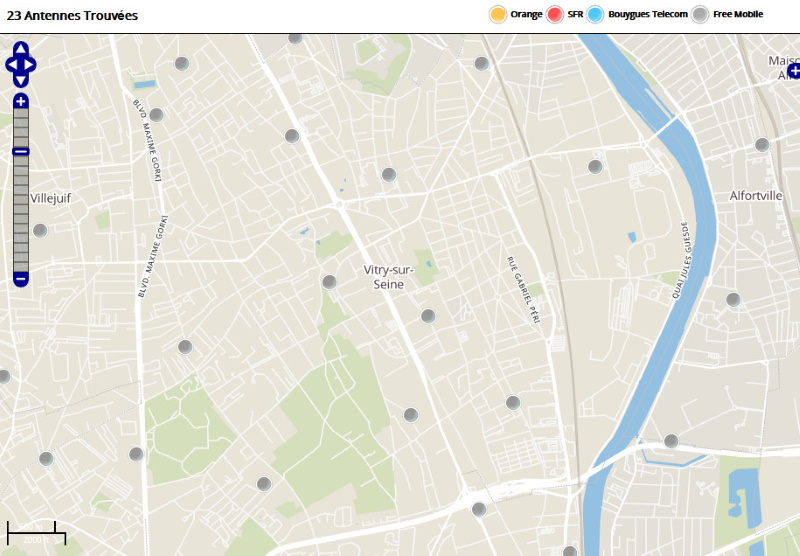Image resolution: width=800 pixels, height=556 pixels.
Task: Zoom in using the plus button
Action: [x=21, y=101]
